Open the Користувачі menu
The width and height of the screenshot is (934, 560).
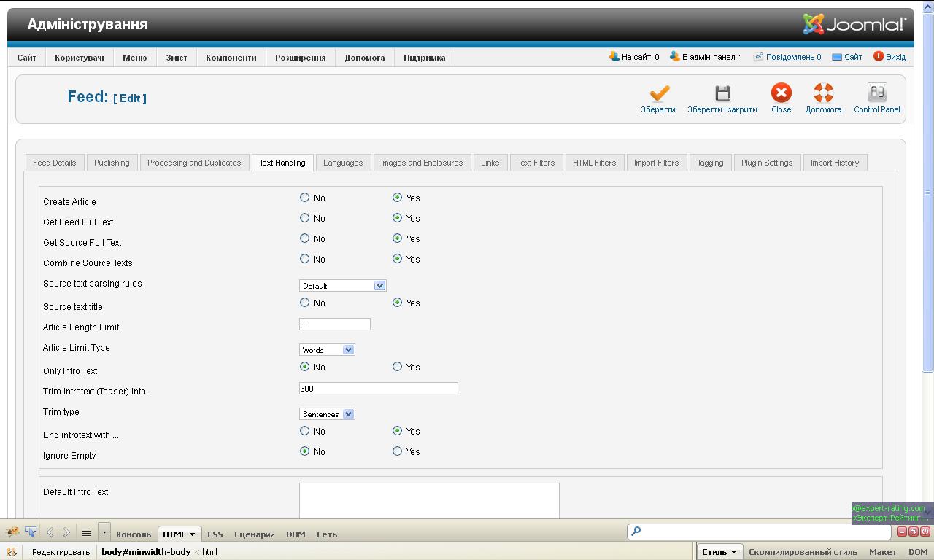(79, 58)
